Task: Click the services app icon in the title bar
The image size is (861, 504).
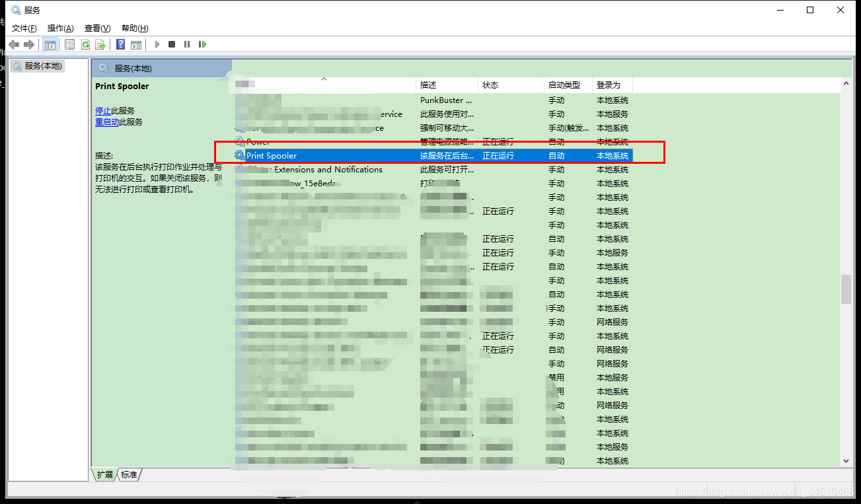Action: 16,10
